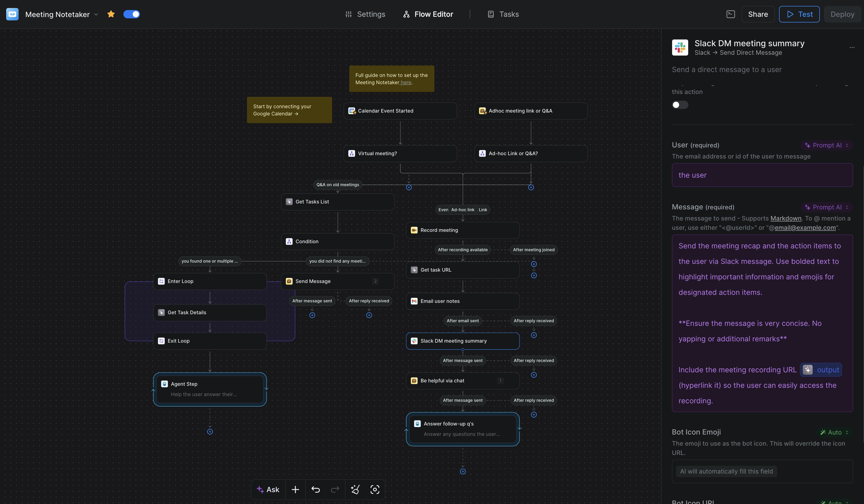Open the Prompt AI dropdown for User field
This screenshot has height=504, width=864.
pyautogui.click(x=827, y=145)
